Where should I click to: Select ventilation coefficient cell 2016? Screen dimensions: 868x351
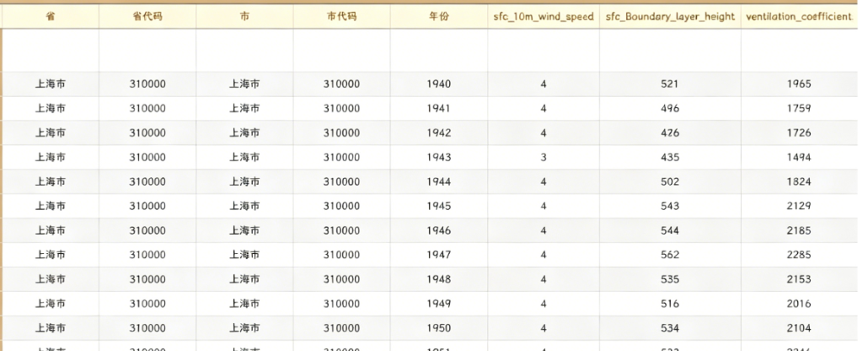coord(800,304)
